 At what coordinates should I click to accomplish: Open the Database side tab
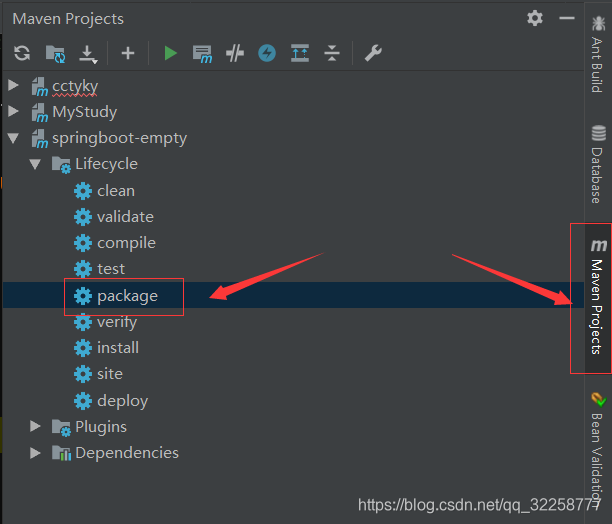pos(597,164)
